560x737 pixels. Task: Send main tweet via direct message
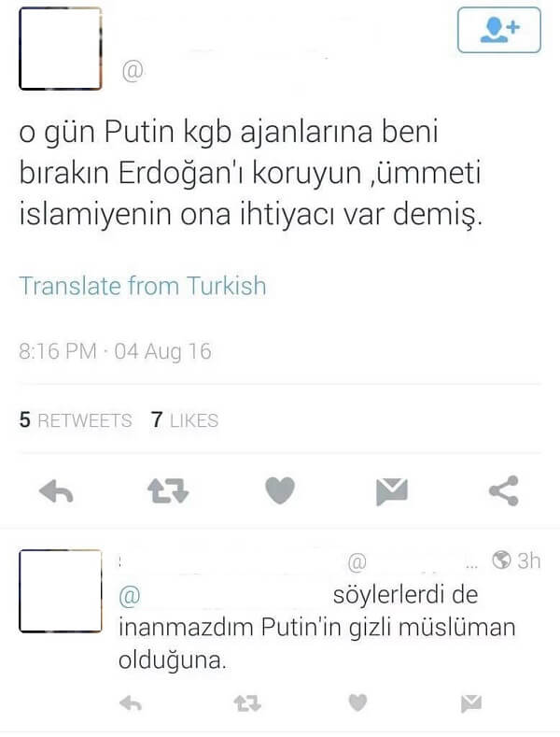pyautogui.click(x=392, y=491)
